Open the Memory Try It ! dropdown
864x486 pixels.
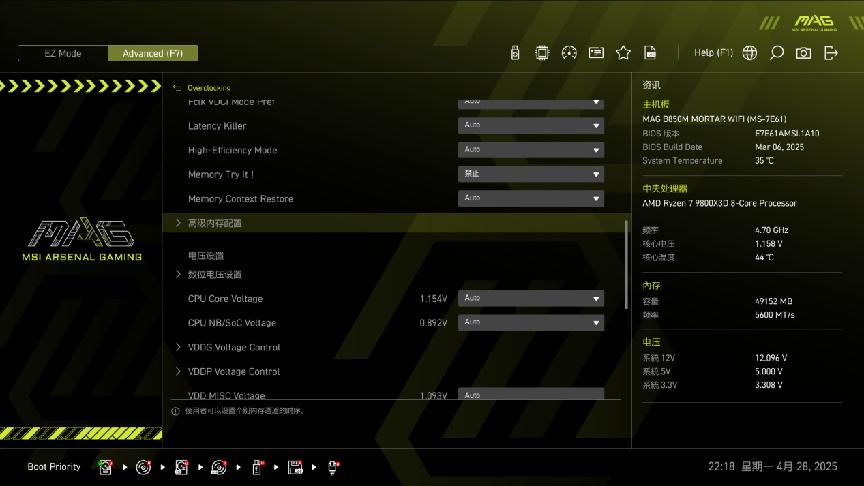[x=531, y=174]
